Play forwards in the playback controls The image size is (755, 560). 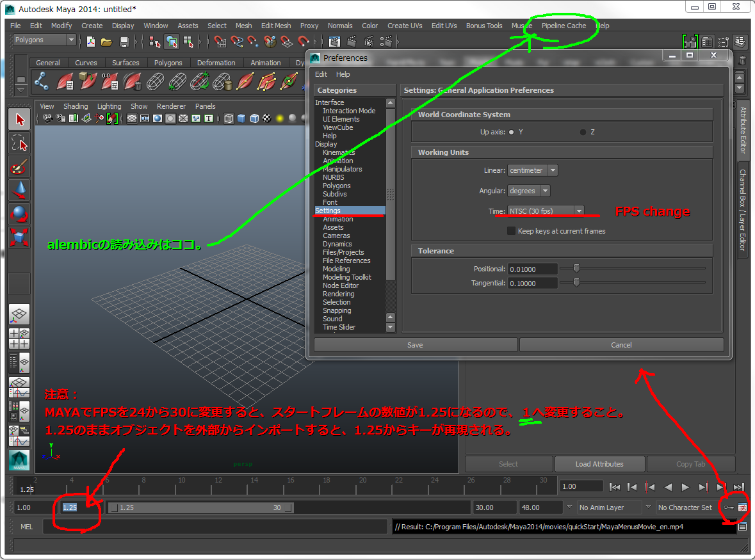coord(685,487)
